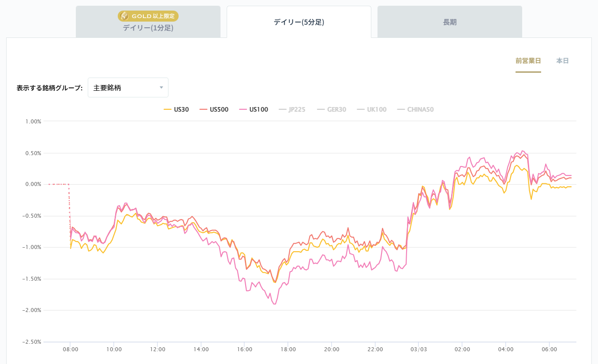The height and width of the screenshot is (364, 598).
Task: Select the デイリー(5分足) tab
Action: [299, 22]
